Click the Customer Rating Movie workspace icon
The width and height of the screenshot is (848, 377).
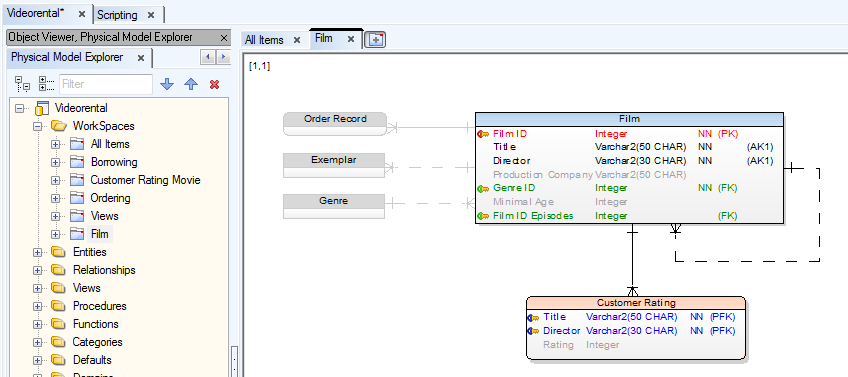point(77,180)
